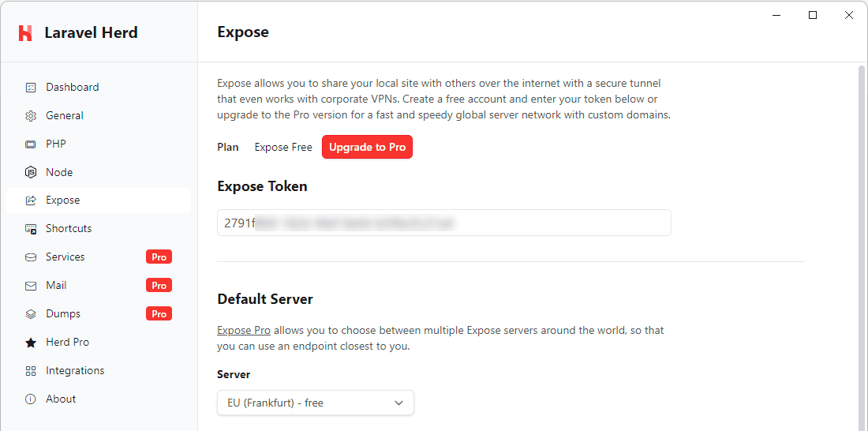Click the Server dropdown chevron arrow

pos(398,403)
